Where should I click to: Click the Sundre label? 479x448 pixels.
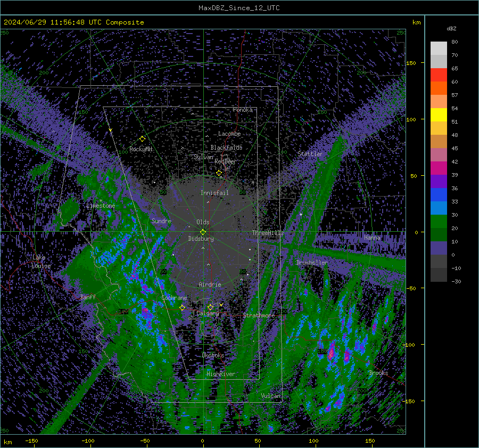161,221
